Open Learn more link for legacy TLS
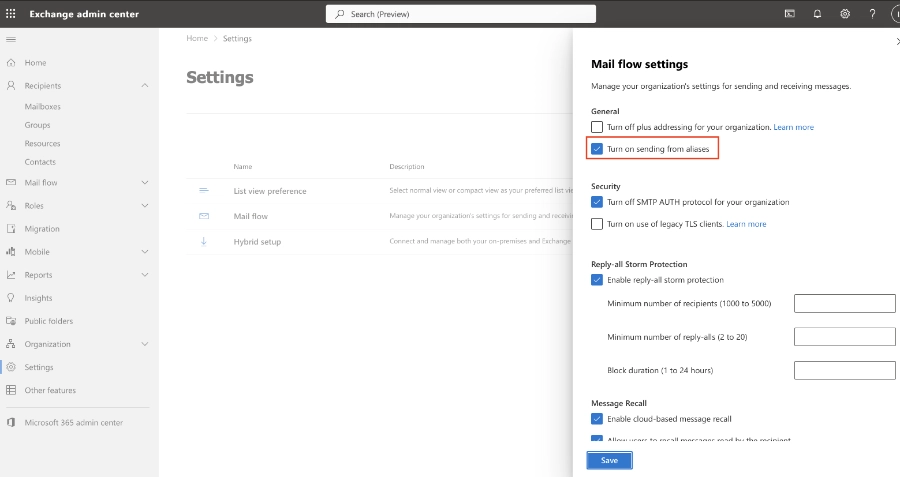The image size is (900, 477). [x=746, y=224]
